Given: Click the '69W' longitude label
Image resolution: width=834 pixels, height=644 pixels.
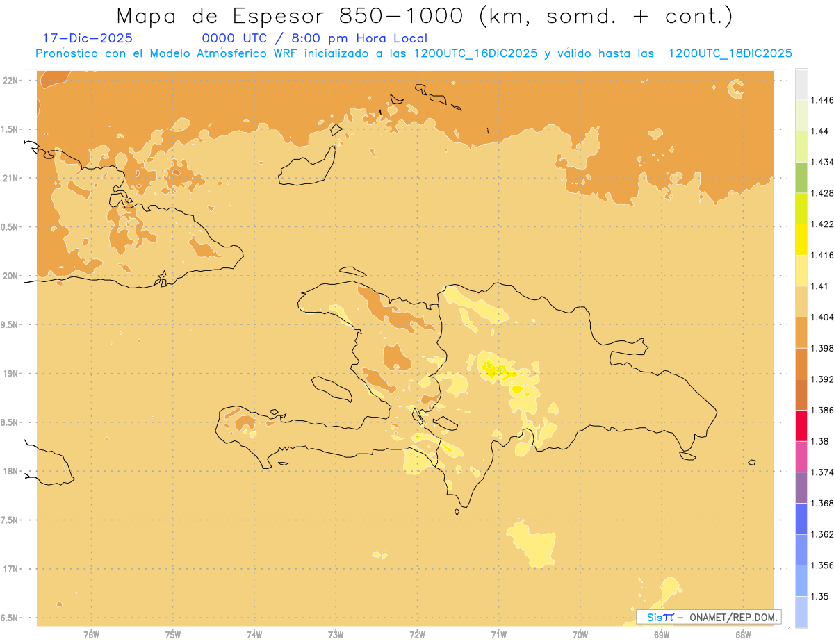Looking at the screenshot, I should click(x=662, y=635).
